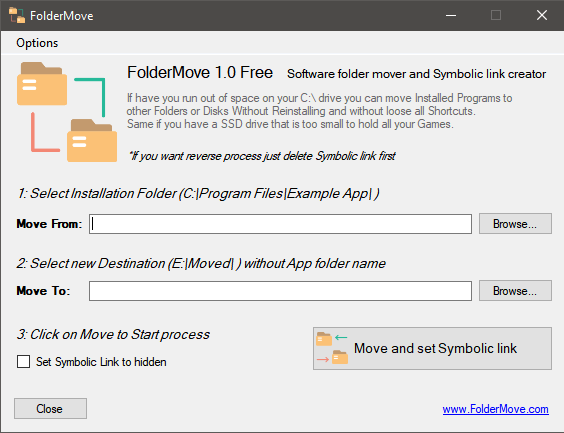This screenshot has width=564, height=433.
Task: Click the '1: Select Installation Folder' instruction text
Action: [198, 193]
